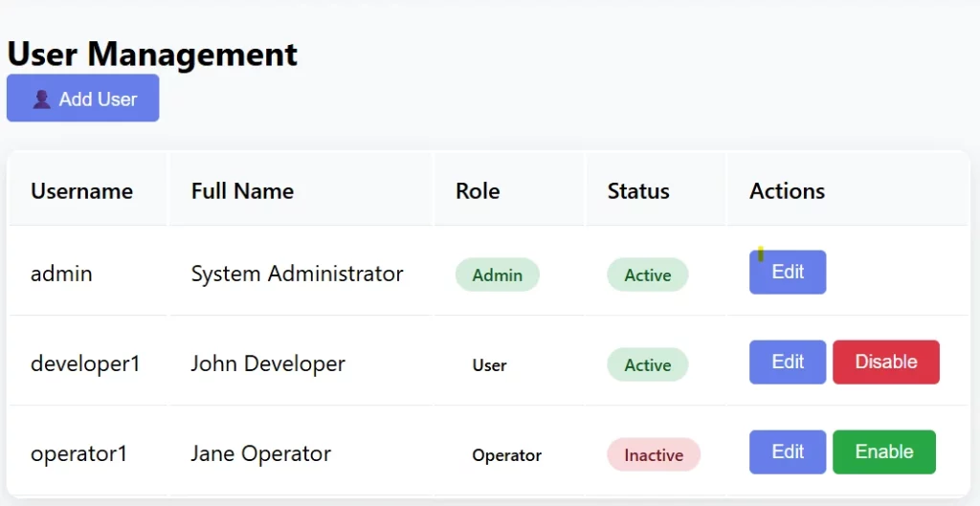Disable the developer1 account

coord(885,363)
